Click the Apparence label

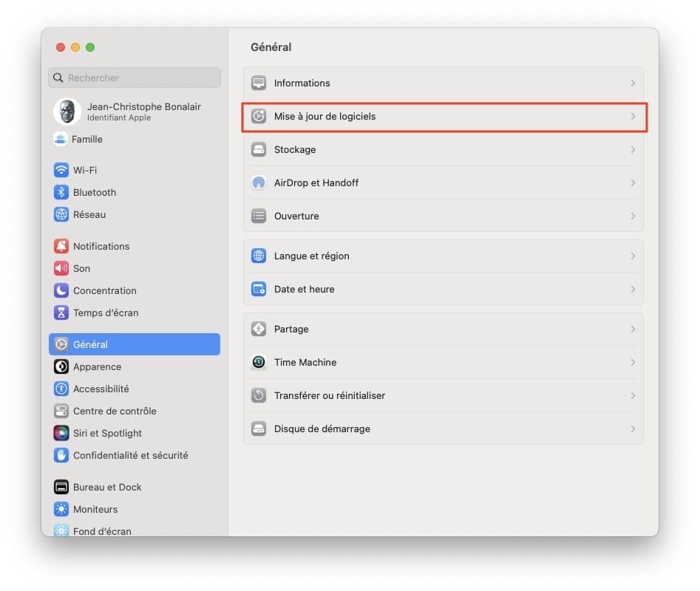click(x=98, y=366)
